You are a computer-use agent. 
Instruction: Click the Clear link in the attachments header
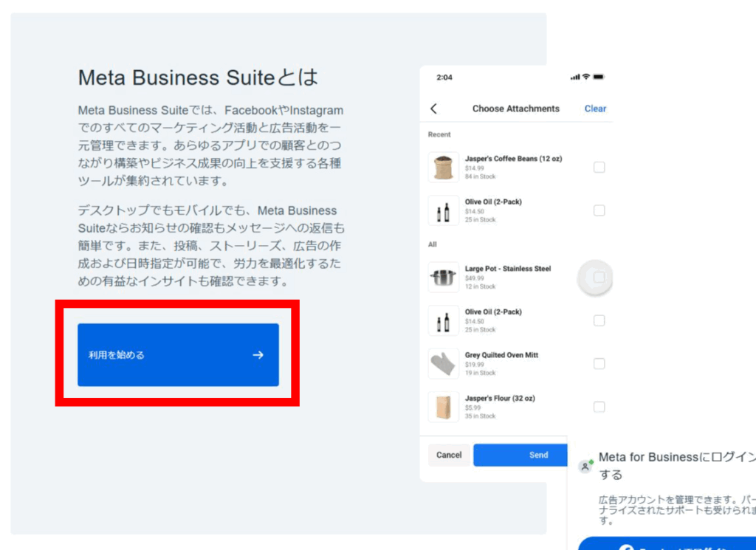point(595,109)
